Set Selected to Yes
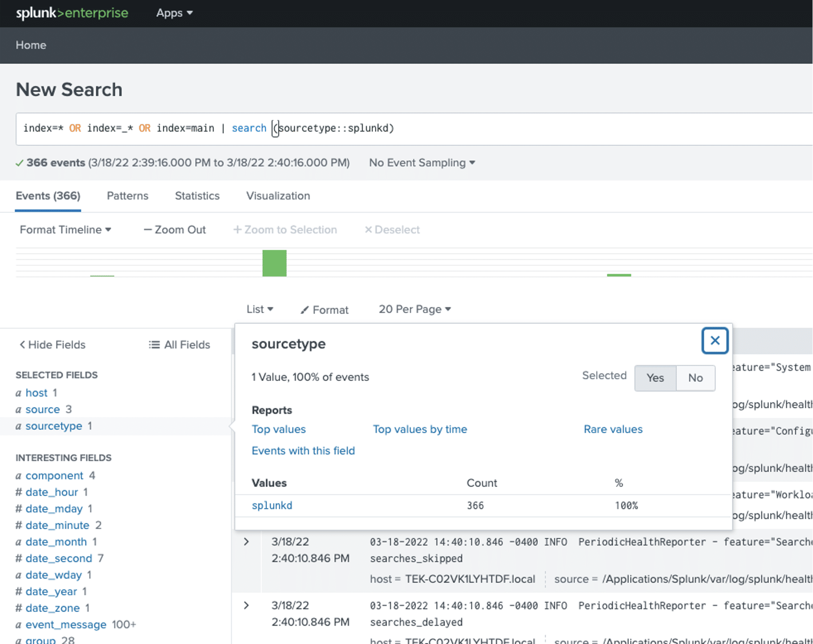Viewport: 813px width, 644px height. [655, 378]
